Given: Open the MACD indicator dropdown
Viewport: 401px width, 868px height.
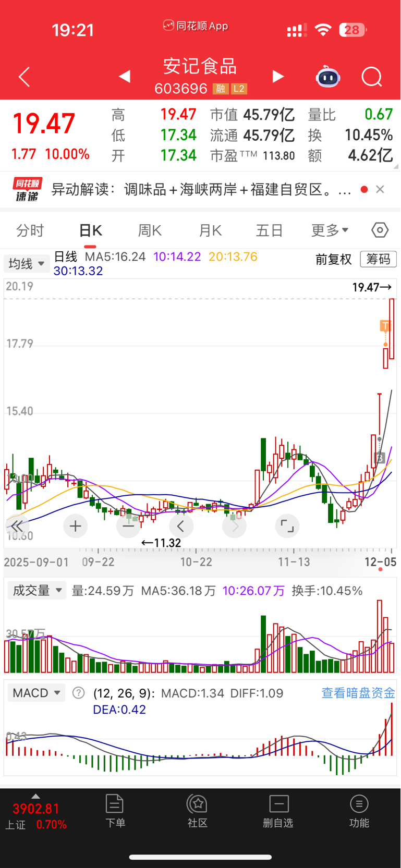Looking at the screenshot, I should (x=37, y=693).
